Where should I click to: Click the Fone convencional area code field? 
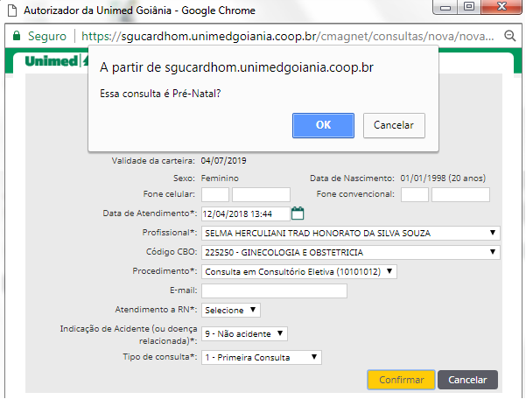click(x=415, y=194)
